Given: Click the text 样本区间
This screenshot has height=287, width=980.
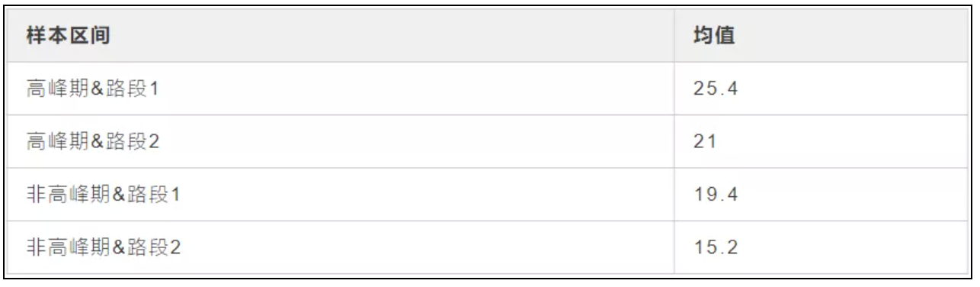Looking at the screenshot, I should (64, 36).
